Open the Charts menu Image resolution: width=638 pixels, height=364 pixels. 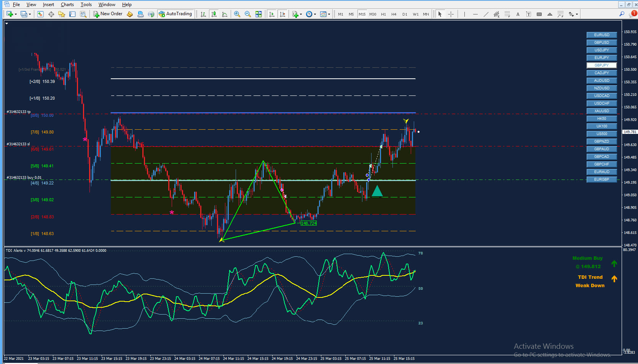[67, 5]
